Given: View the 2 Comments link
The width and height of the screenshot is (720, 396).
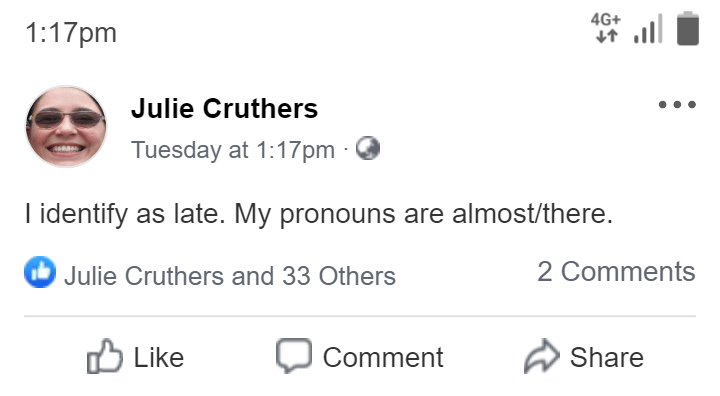Looking at the screenshot, I should click(x=616, y=272).
